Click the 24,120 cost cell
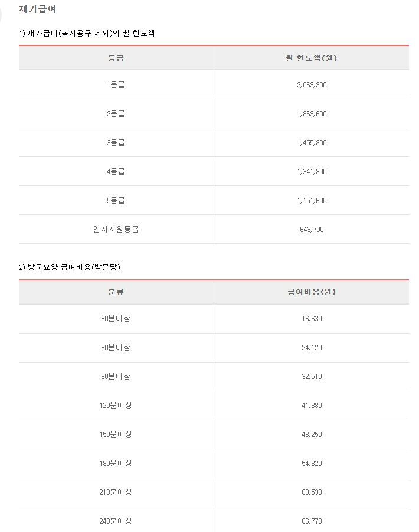The height and width of the screenshot is (532, 419). 312,348
